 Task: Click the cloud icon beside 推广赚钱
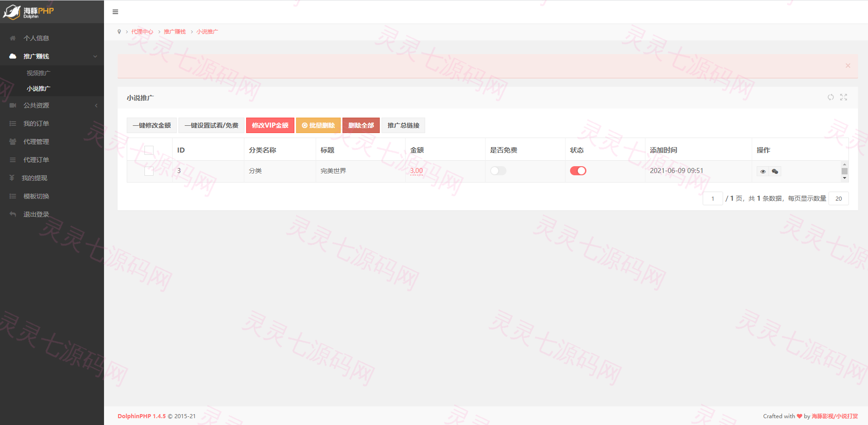(13, 56)
